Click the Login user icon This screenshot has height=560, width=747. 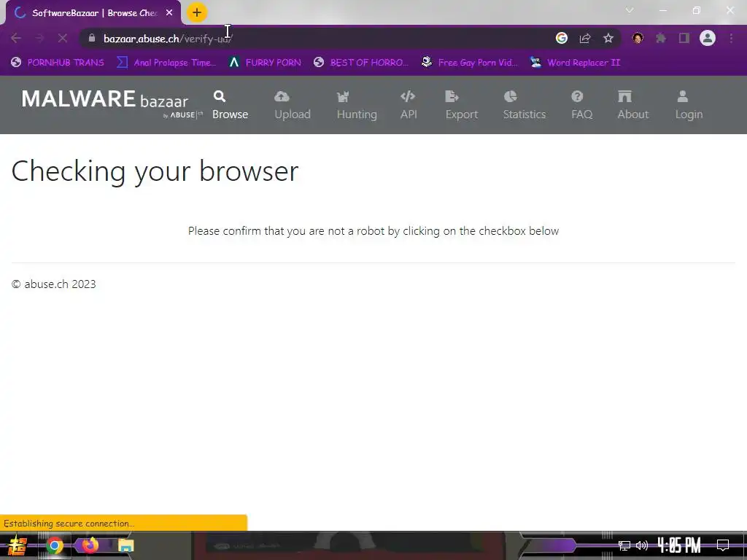click(x=683, y=97)
